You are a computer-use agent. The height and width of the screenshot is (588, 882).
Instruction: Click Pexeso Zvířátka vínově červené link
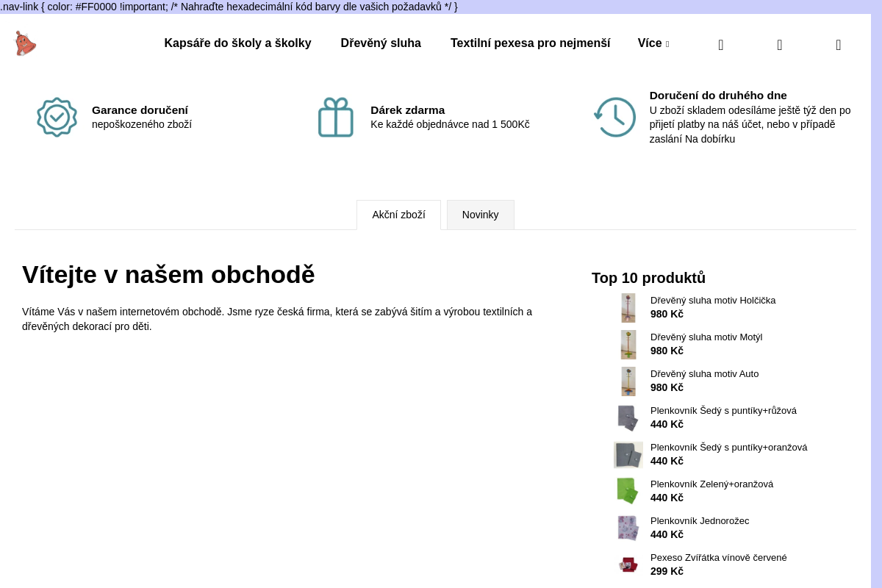[718, 558]
